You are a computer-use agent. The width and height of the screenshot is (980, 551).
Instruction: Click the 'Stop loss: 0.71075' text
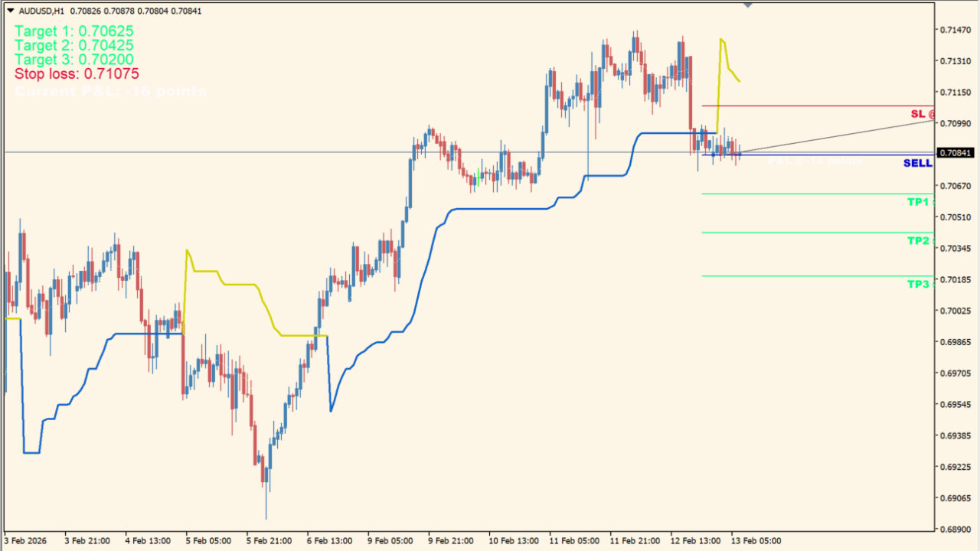tap(76, 74)
